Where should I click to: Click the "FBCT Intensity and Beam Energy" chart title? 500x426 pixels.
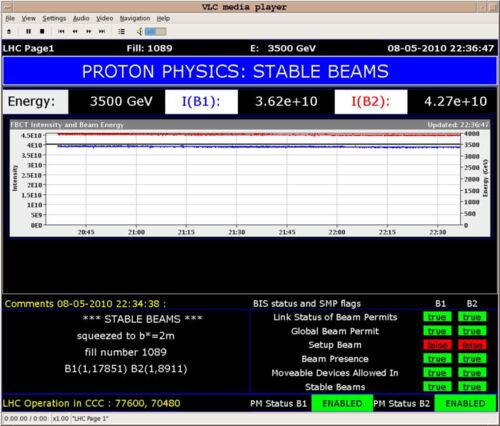[67, 125]
